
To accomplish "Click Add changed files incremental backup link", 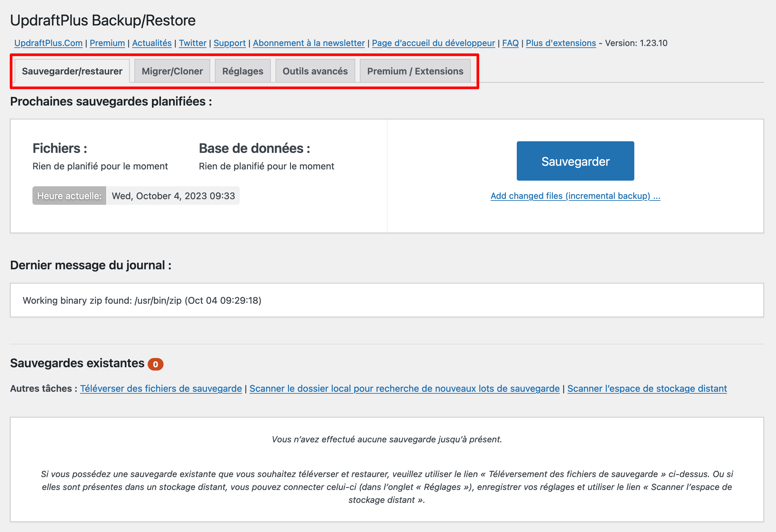I will (x=575, y=196).
